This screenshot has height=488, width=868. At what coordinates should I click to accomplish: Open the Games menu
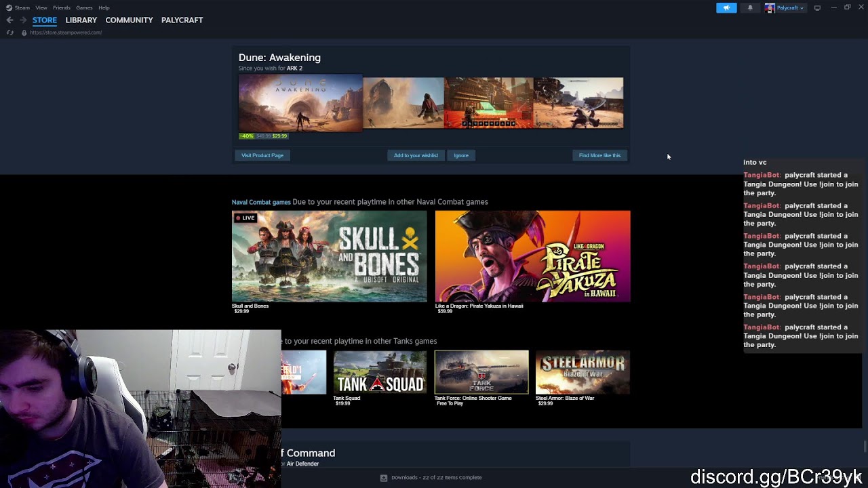pyautogui.click(x=84, y=7)
